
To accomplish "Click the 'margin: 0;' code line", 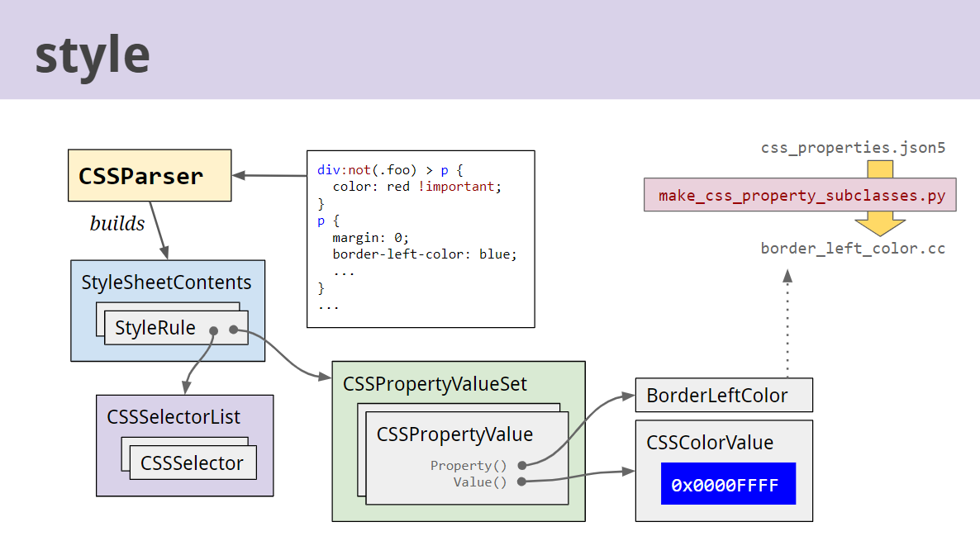I will coord(371,238).
